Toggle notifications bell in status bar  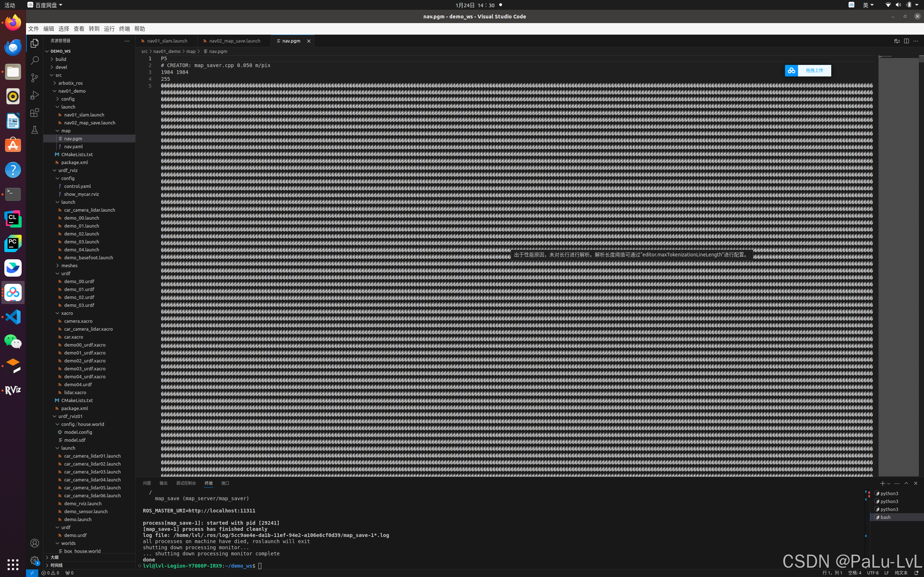(x=916, y=573)
